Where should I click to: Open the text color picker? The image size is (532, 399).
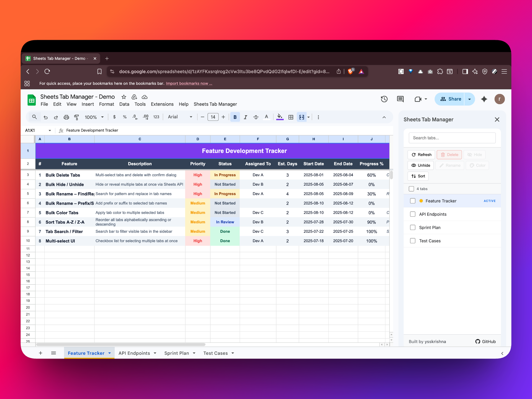click(266, 117)
